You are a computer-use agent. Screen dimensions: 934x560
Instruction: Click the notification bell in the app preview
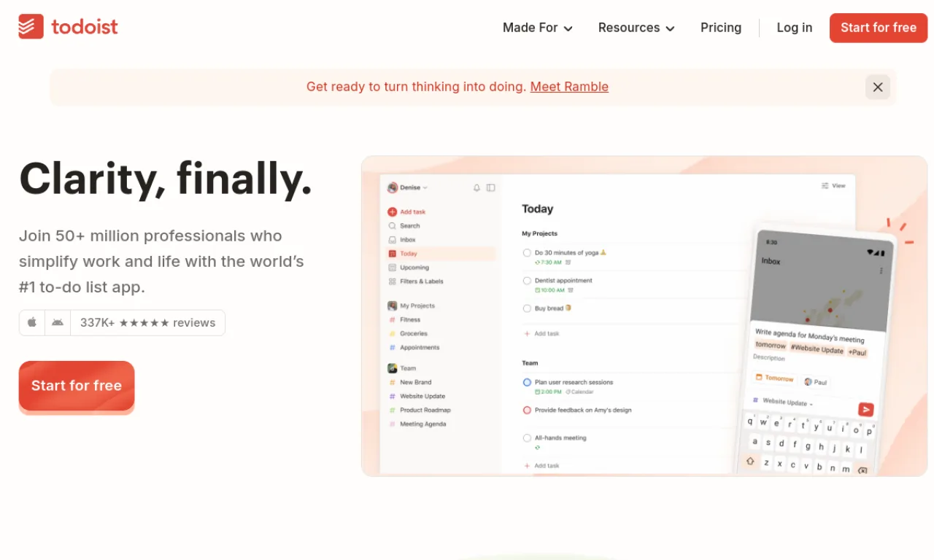point(476,187)
